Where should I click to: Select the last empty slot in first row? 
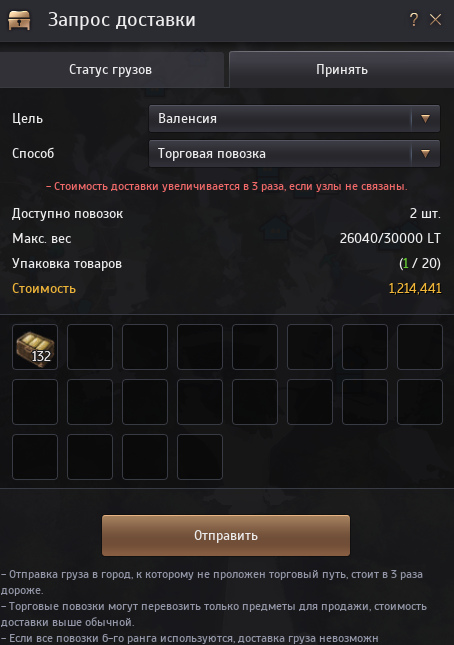pos(420,347)
